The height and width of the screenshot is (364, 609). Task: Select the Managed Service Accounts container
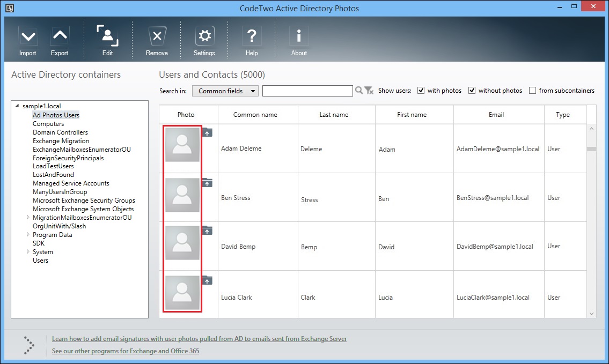pos(71,183)
